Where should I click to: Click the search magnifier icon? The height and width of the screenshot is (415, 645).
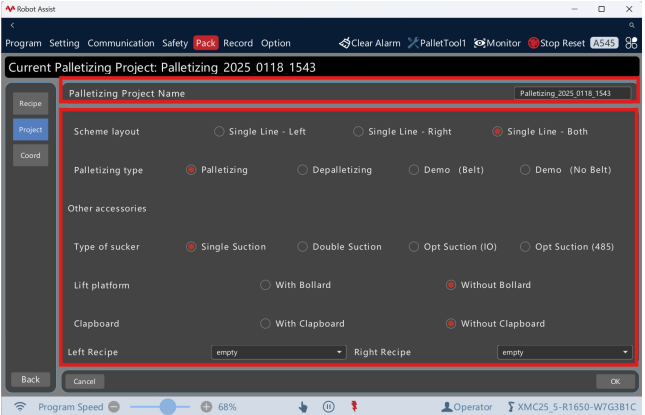point(631,26)
